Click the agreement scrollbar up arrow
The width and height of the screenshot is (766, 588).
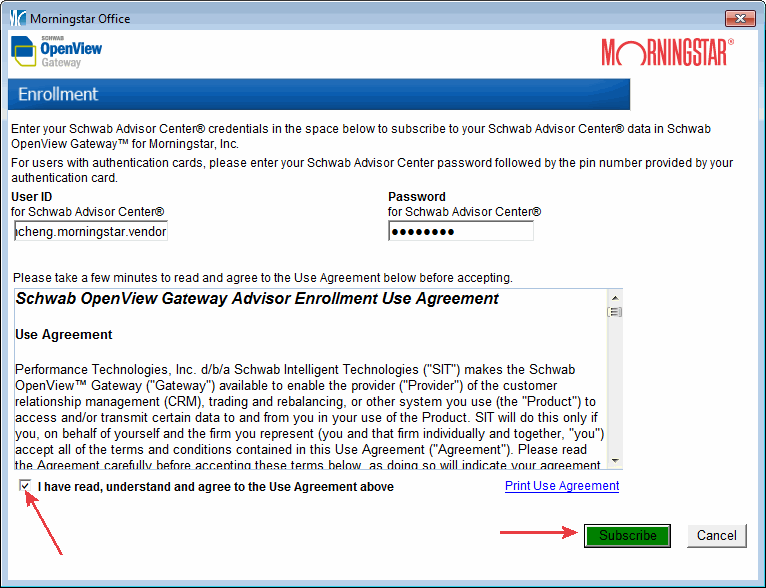pos(615,297)
